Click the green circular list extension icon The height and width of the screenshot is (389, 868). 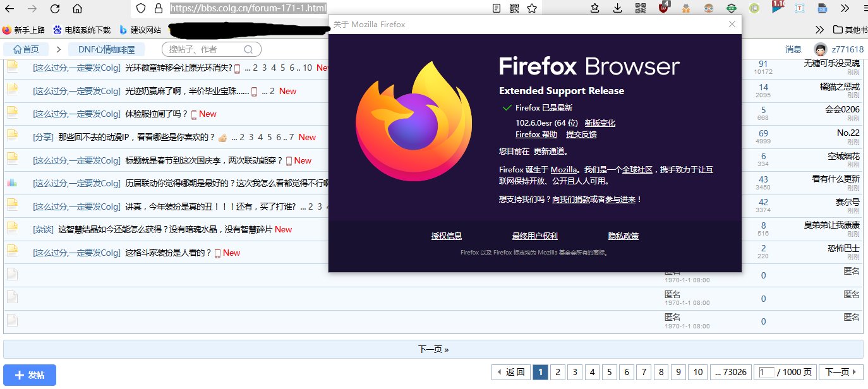pos(754,8)
